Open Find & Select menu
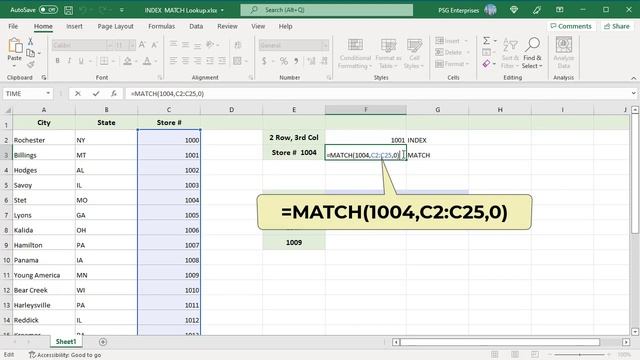640x360 pixels. 532,54
